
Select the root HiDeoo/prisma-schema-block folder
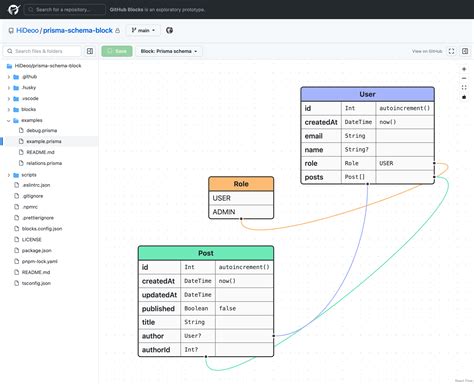coord(48,66)
